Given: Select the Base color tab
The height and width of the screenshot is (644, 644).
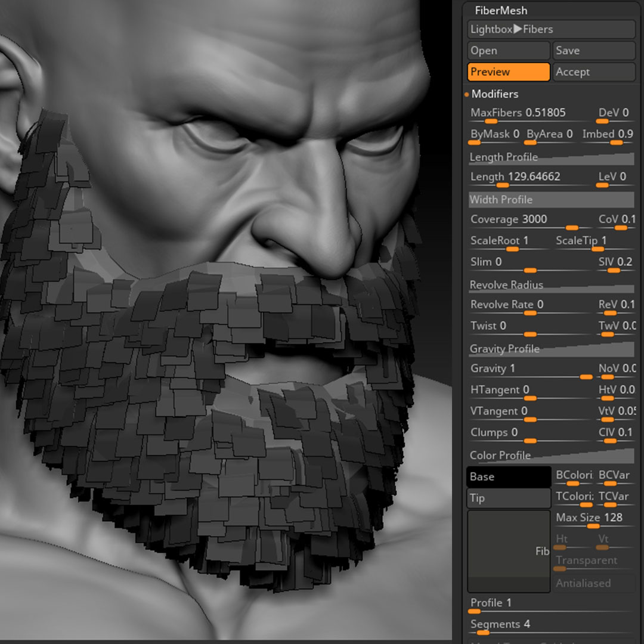Looking at the screenshot, I should pos(508,476).
